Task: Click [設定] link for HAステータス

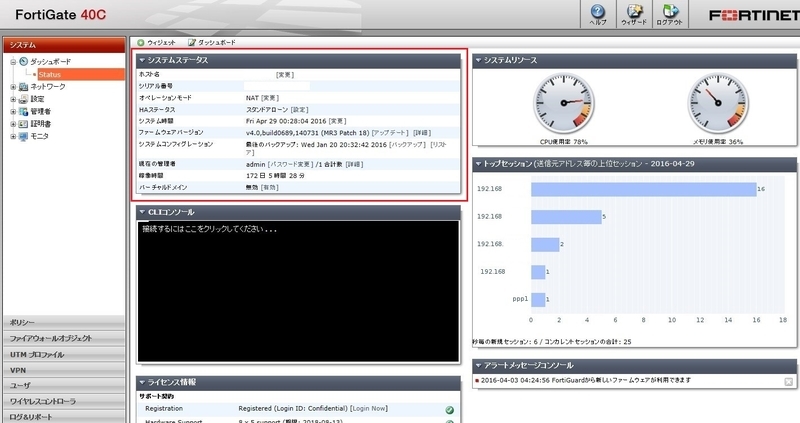Action: [299, 110]
